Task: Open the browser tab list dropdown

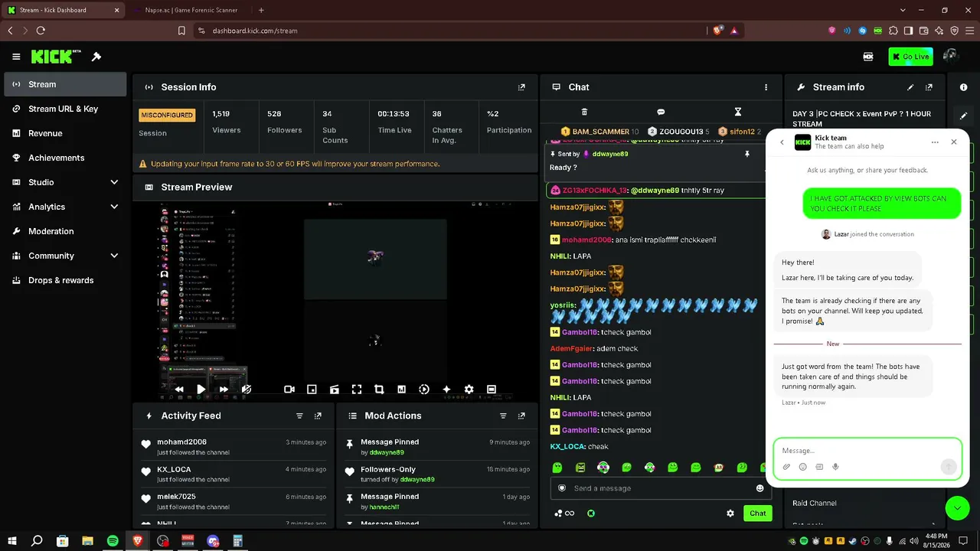Action: 903,10
